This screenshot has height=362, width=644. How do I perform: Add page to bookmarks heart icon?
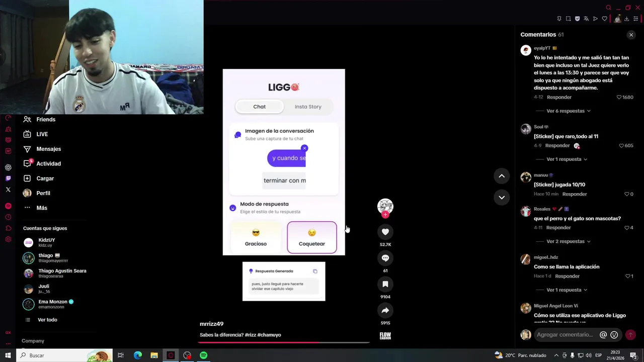click(x=604, y=19)
